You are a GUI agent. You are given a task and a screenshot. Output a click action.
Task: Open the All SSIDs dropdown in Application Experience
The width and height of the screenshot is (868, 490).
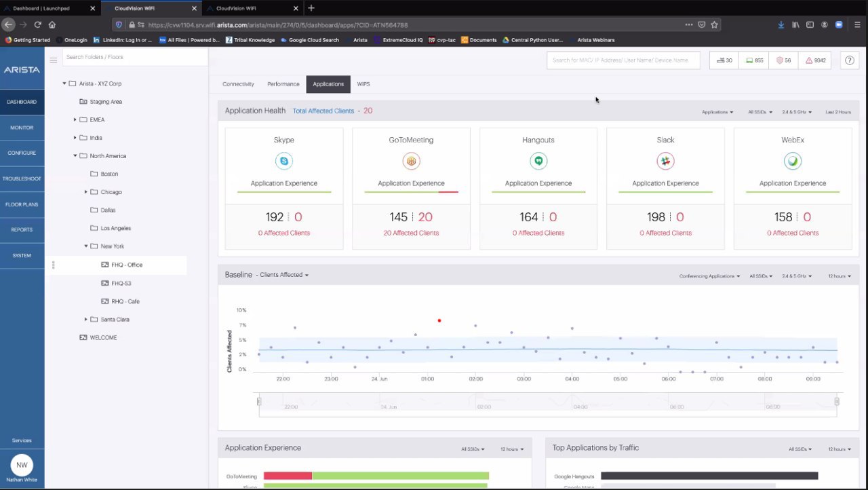pos(474,449)
